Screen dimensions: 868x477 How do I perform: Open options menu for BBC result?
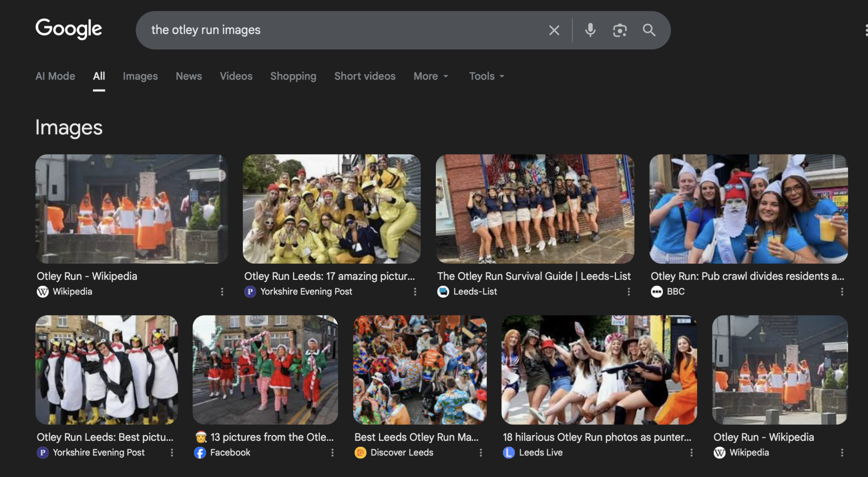pos(842,292)
